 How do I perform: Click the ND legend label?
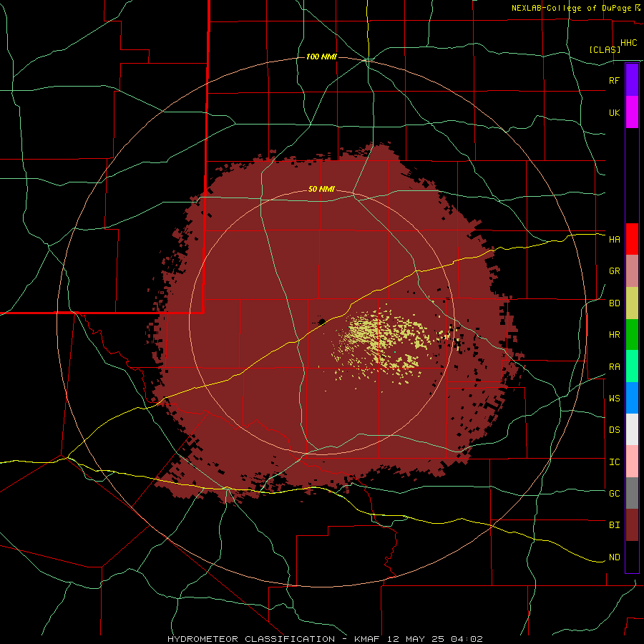point(614,557)
